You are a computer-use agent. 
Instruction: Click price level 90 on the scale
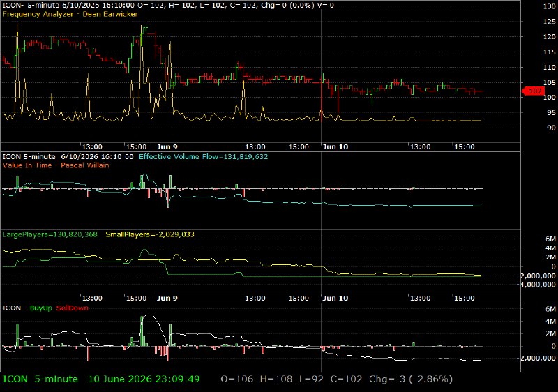coord(551,128)
